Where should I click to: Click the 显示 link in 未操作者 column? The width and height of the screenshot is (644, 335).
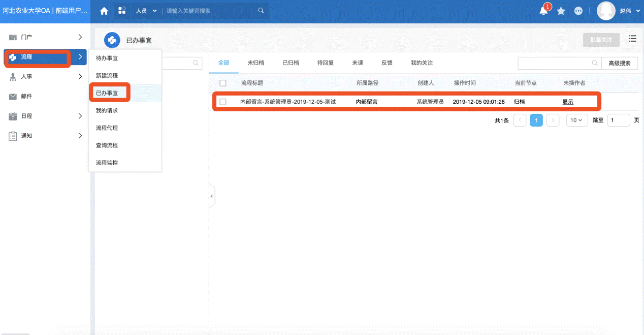(x=567, y=102)
